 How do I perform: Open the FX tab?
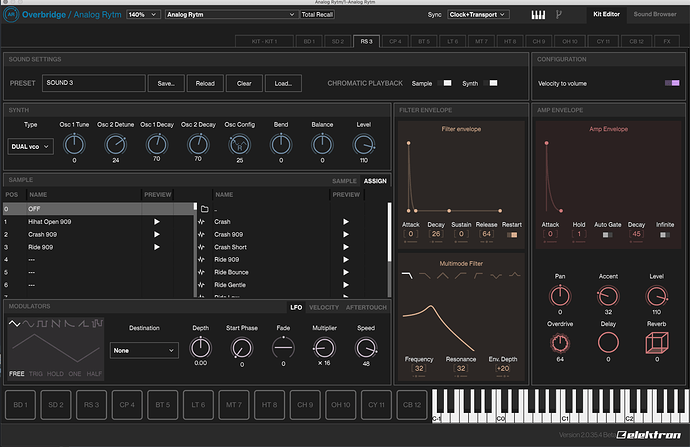[667, 41]
